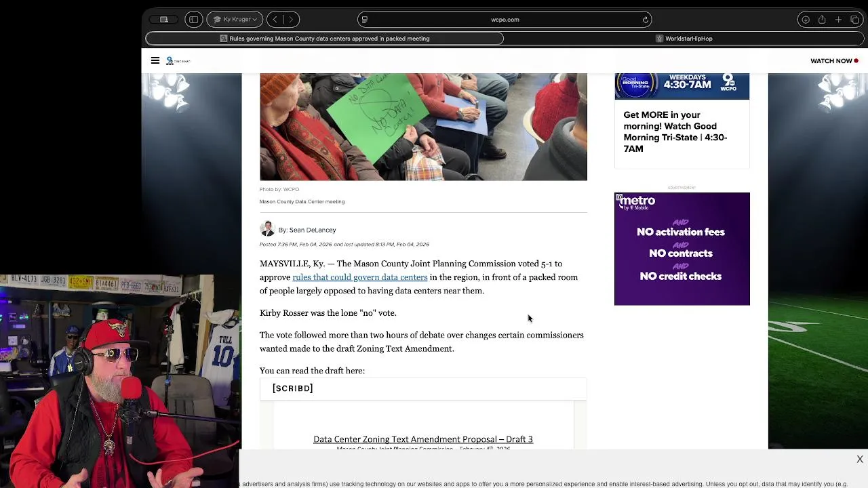Click the page settings icon in address bar
The image size is (868, 488).
[364, 20]
